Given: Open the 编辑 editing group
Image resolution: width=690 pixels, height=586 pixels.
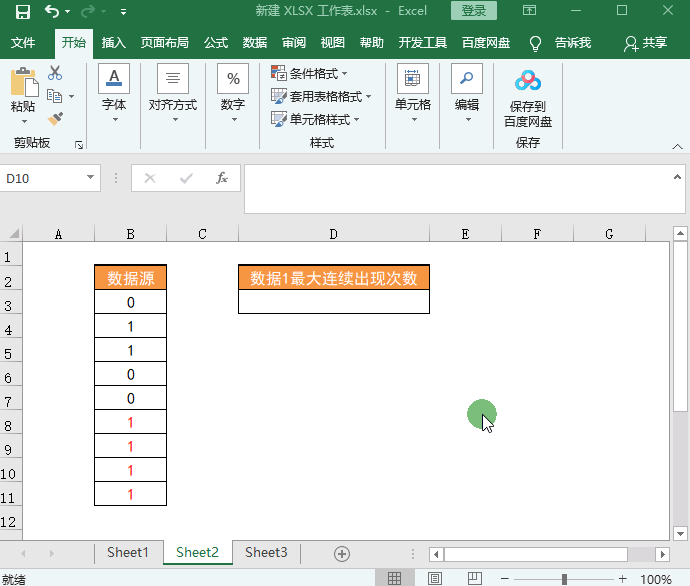Looking at the screenshot, I should tap(467, 93).
